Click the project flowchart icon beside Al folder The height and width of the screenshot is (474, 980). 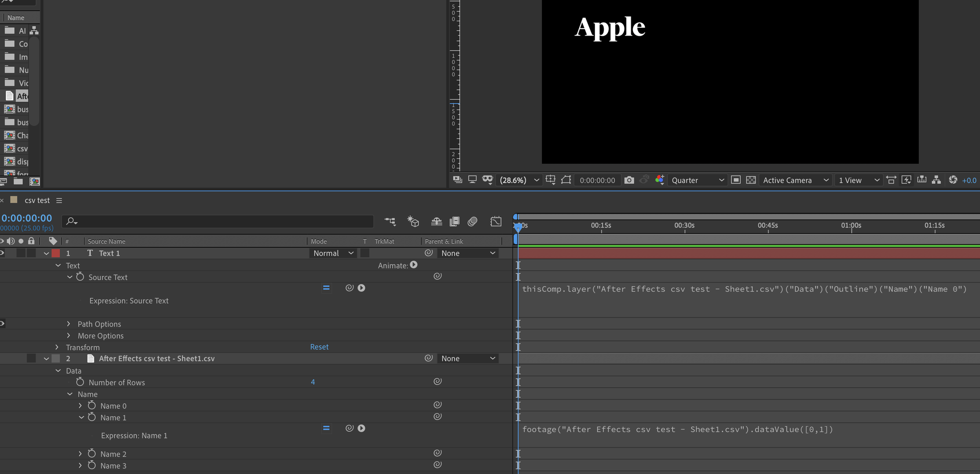(34, 30)
